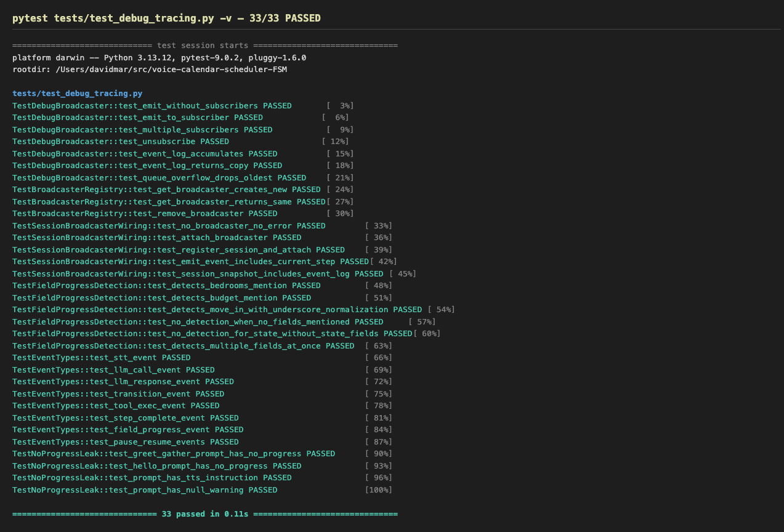Select test_step_complete_event PASSED row
The height and width of the screenshot is (532, 784).
point(202,418)
